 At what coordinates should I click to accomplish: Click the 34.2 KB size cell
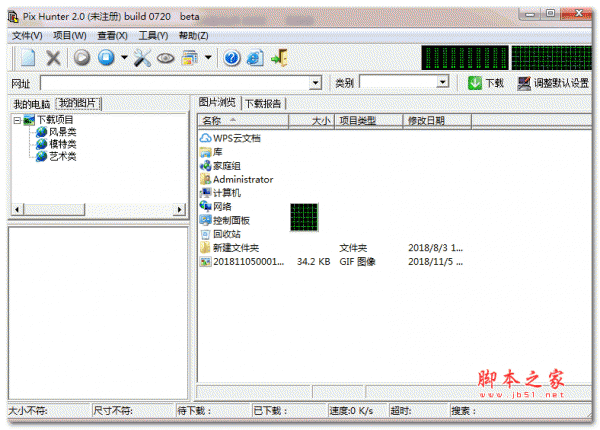[313, 262]
